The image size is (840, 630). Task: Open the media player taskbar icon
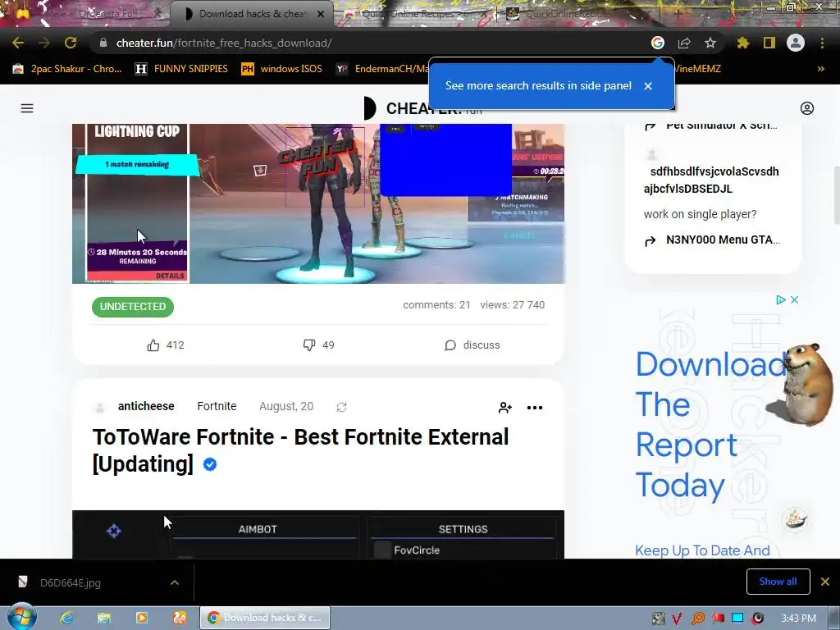point(141,618)
